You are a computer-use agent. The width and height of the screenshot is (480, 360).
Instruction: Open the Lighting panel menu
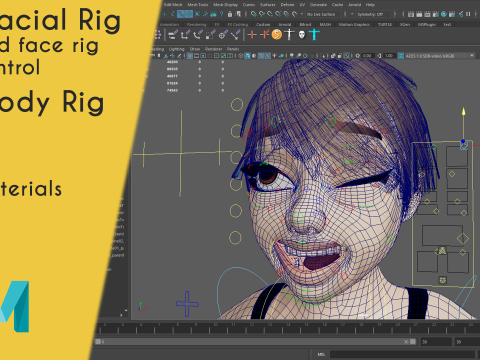coord(176,49)
